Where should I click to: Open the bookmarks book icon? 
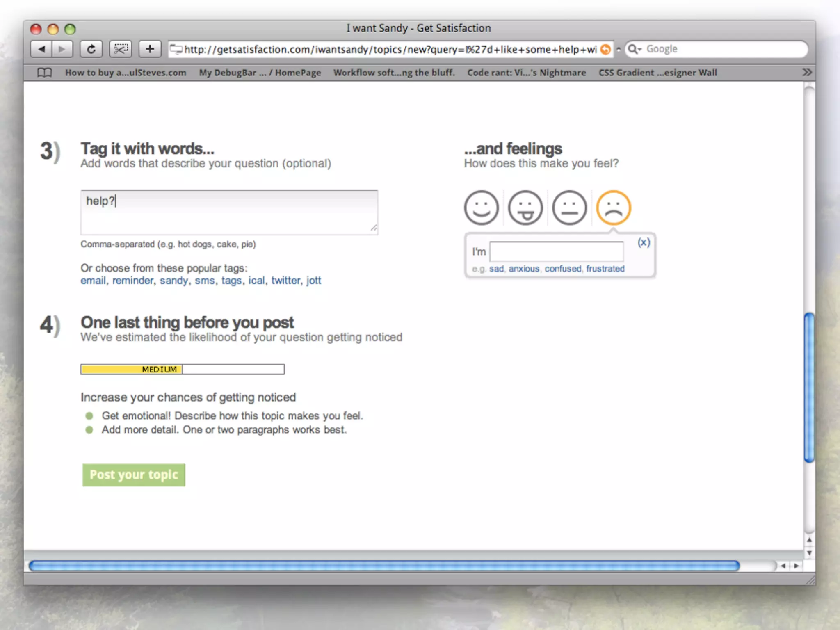pos(44,73)
